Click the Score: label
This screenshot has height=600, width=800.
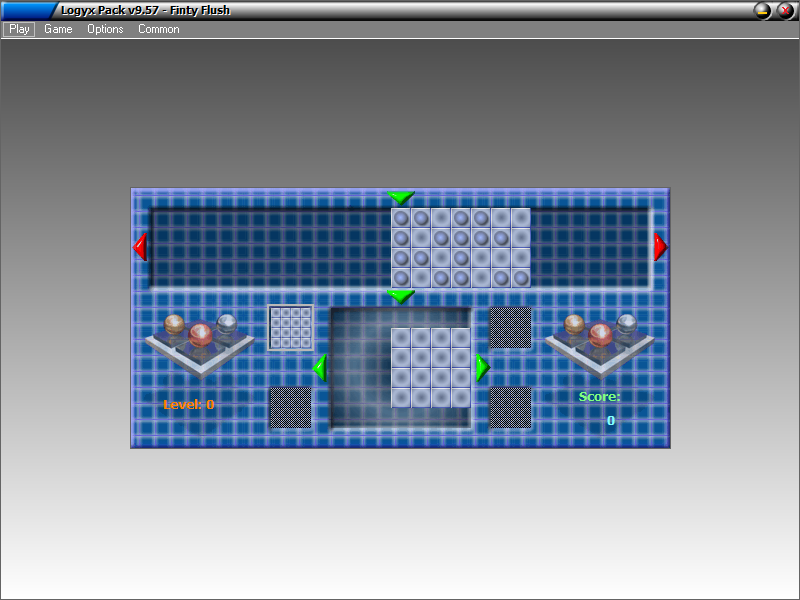599,396
